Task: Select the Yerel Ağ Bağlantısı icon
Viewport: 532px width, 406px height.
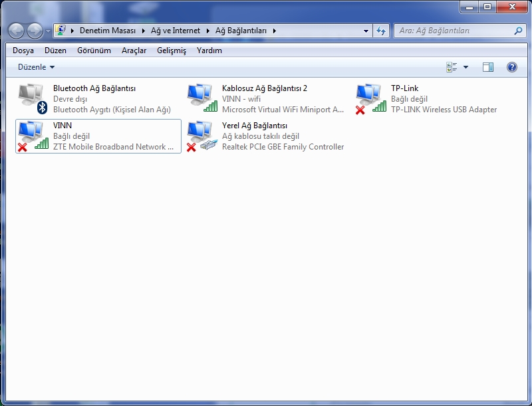Action: [201, 136]
